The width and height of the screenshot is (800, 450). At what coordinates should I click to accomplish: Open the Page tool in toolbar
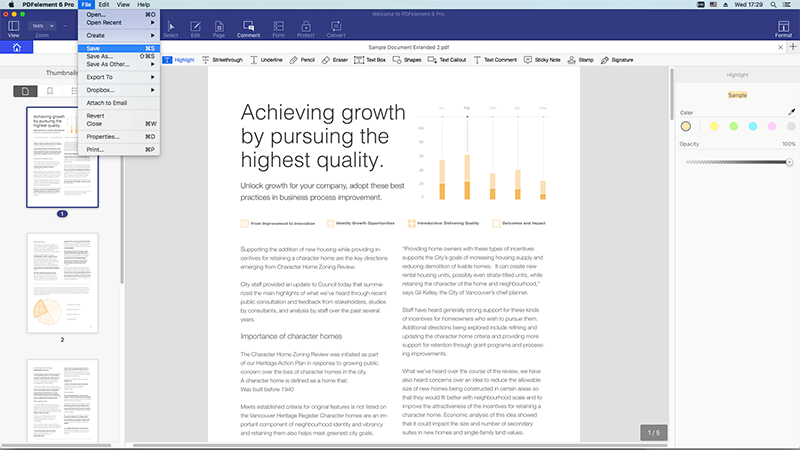[x=219, y=29]
